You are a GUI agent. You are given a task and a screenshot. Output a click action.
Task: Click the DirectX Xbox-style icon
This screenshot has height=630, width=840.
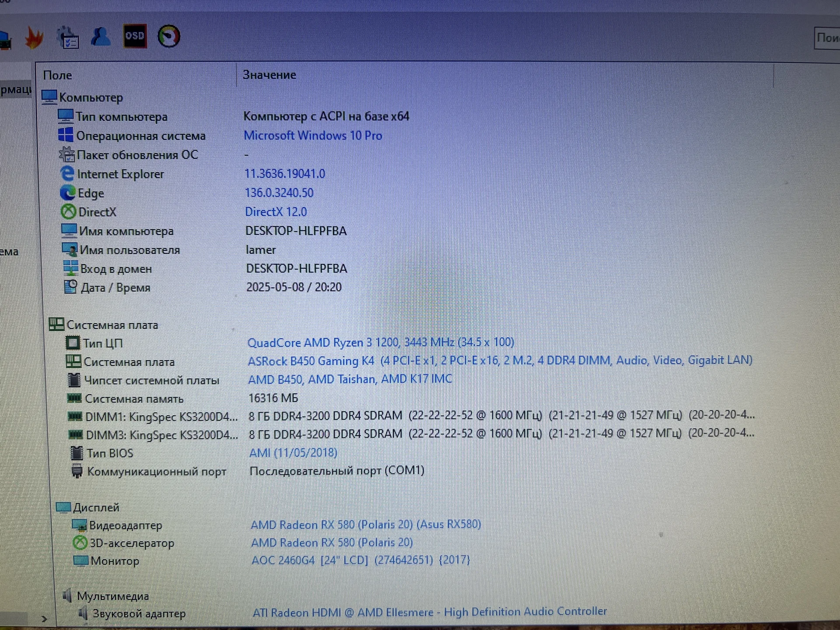[x=69, y=212]
